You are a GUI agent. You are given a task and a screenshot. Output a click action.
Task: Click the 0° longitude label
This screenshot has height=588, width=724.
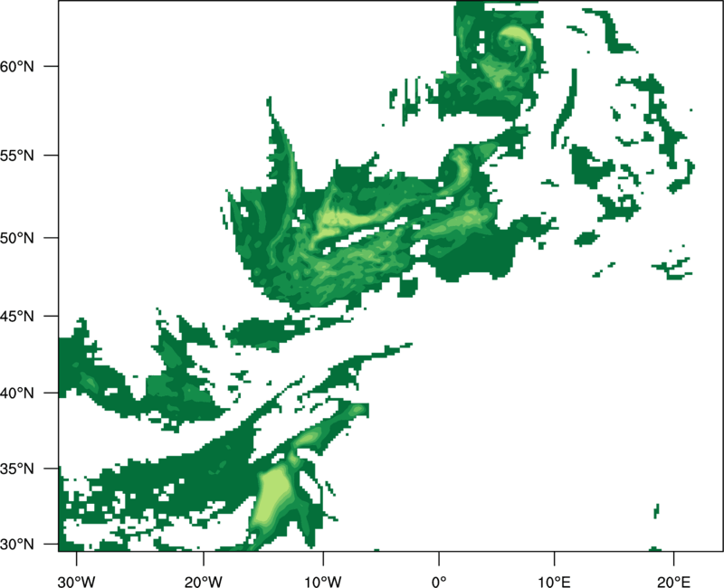(439, 582)
